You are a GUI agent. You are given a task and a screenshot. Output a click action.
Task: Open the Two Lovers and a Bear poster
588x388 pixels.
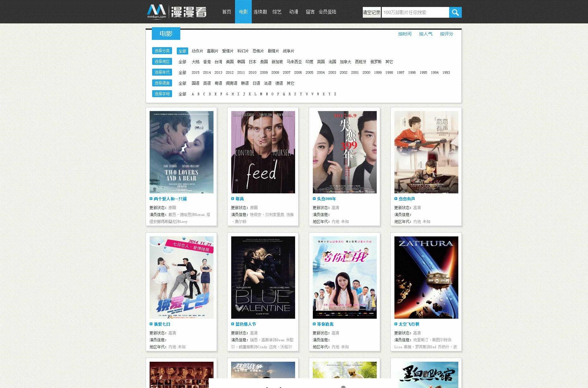click(181, 152)
